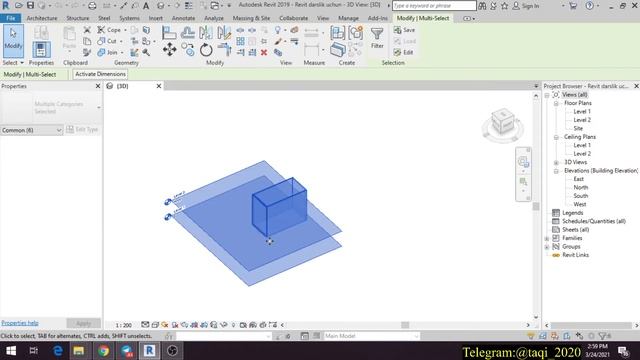Click the Mirror Draw Axis tool
Screen dimensions: 640x360
[x=224, y=32]
